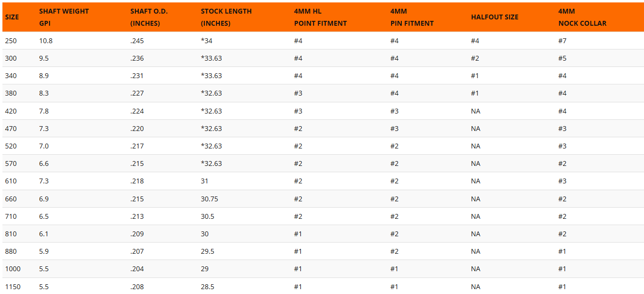Click the size 610 row label
This screenshot has width=644, height=294.
click(11, 181)
